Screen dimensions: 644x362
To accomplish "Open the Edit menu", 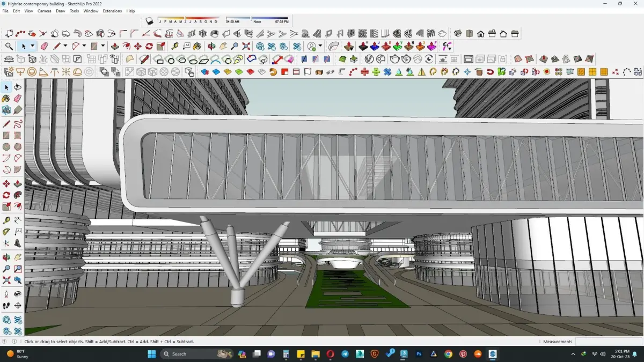I will point(17,11).
